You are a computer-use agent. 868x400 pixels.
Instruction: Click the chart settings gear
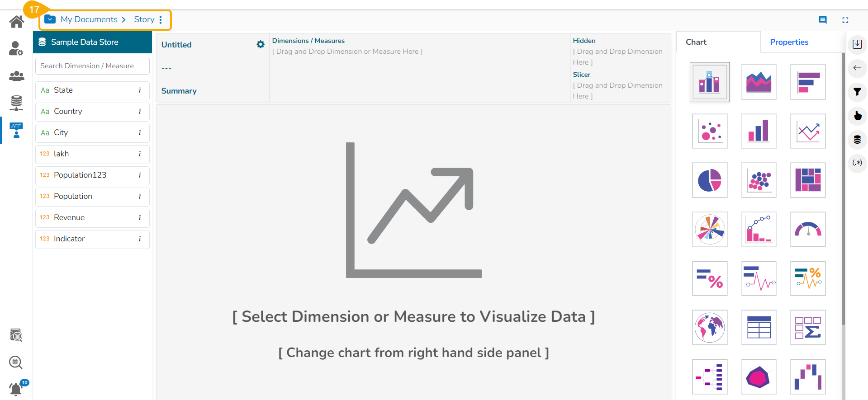261,44
